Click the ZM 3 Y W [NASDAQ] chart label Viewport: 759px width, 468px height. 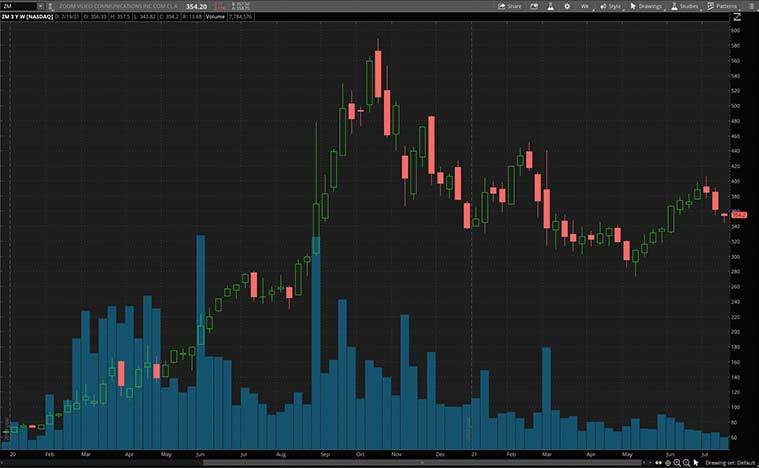tap(27, 16)
